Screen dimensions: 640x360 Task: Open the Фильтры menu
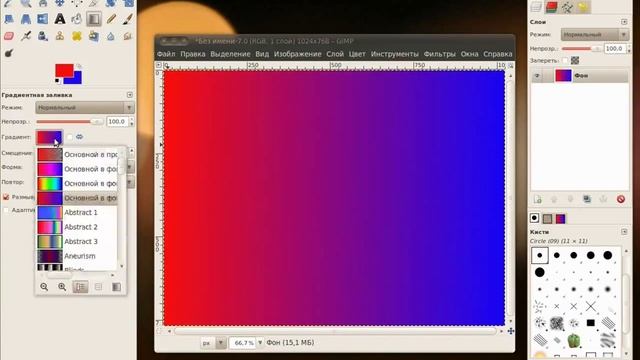pos(440,54)
